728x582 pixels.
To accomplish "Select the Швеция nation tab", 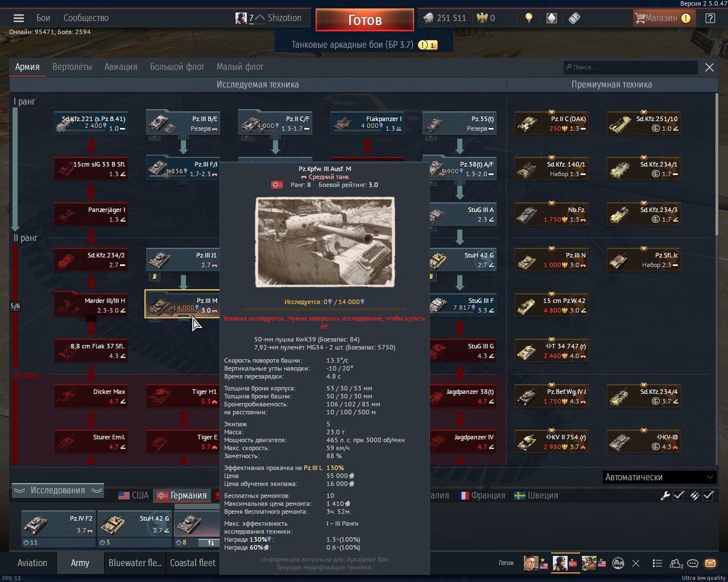I will point(536,496).
